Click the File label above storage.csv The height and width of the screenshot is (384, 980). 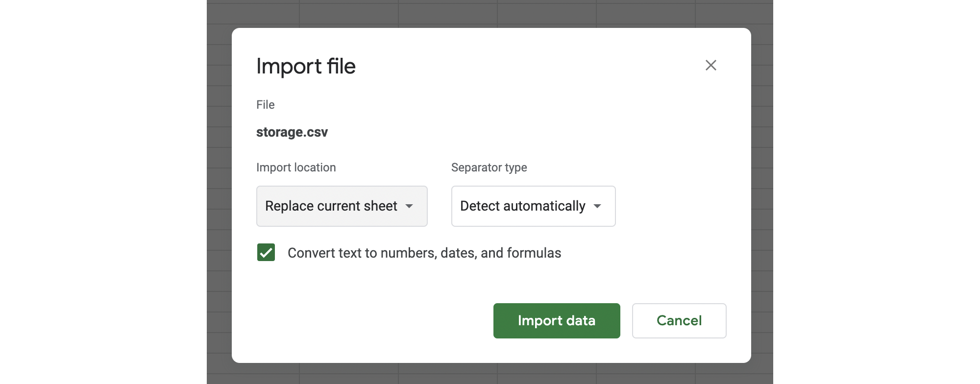266,105
